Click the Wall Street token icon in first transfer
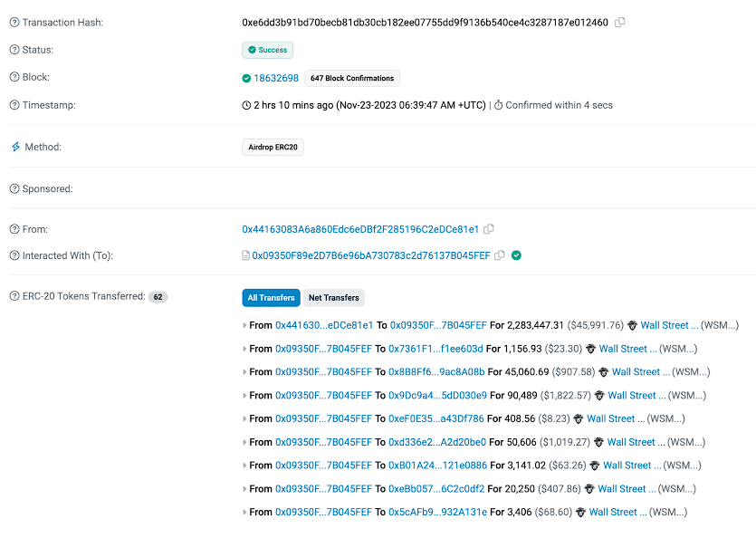Viewport: 756px width, 538px height. pos(632,325)
